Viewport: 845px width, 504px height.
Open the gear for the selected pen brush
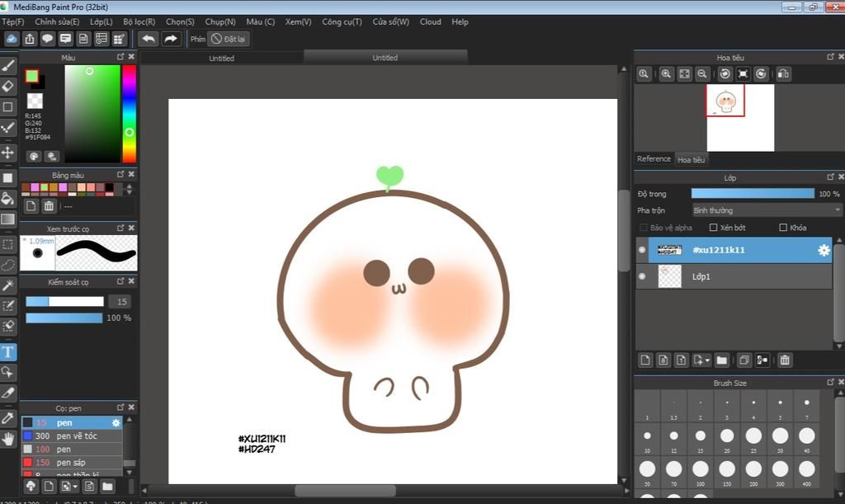(x=116, y=422)
